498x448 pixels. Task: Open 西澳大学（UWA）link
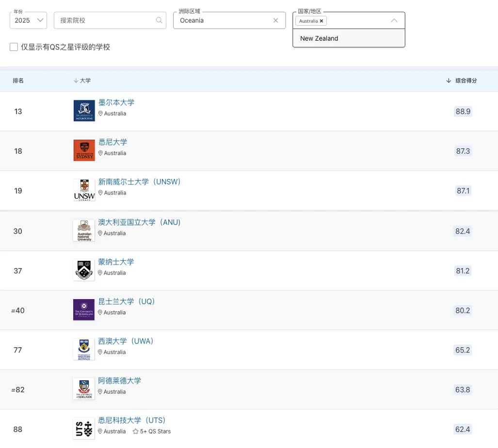point(126,341)
